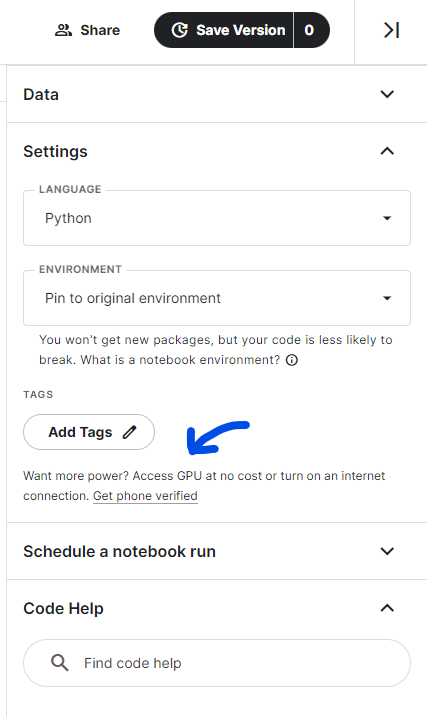Open the Language dropdown showing Python
Viewport: 427px width, 717px height.
(x=217, y=218)
